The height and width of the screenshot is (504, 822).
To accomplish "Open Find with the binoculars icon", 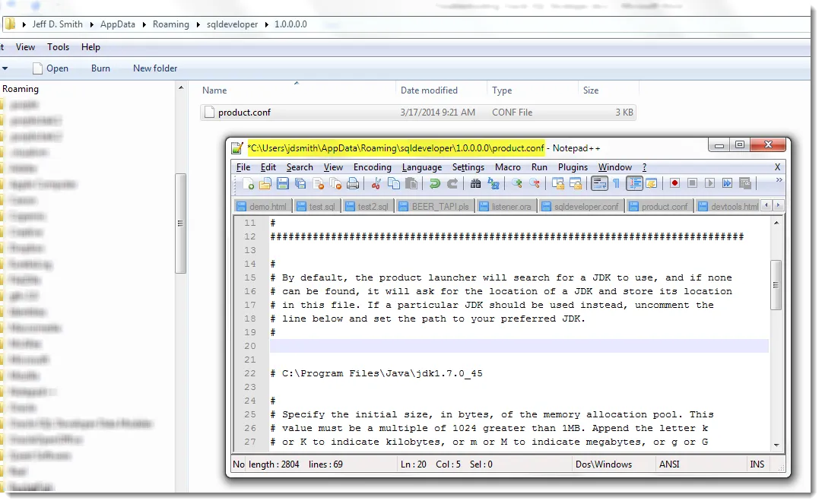I will (x=475, y=183).
